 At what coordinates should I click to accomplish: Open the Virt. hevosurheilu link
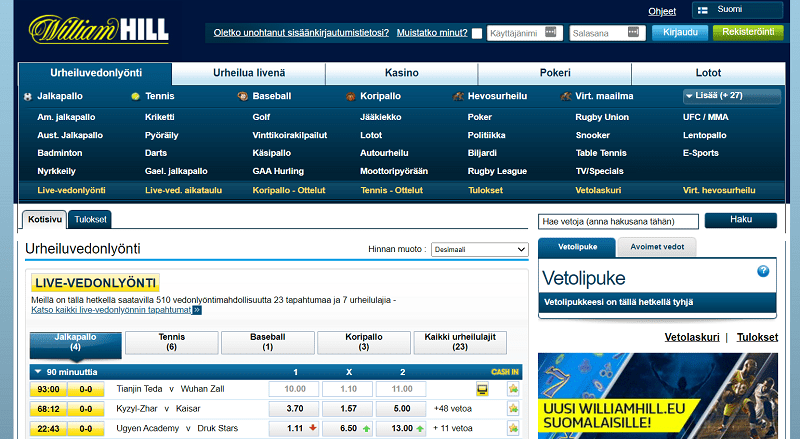coord(719,190)
